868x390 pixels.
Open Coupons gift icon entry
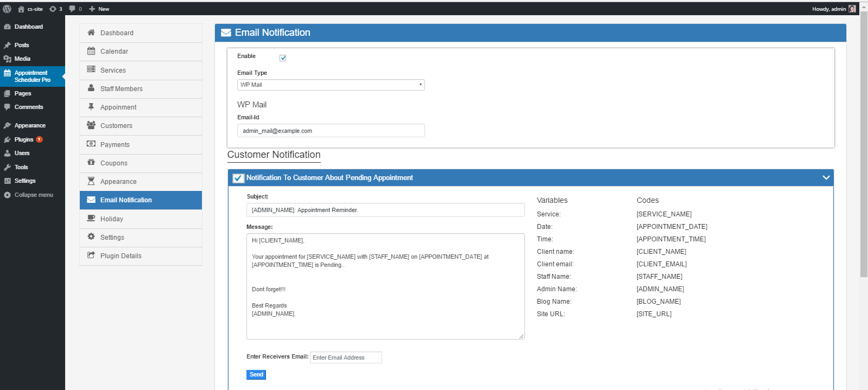pyautogui.click(x=91, y=163)
